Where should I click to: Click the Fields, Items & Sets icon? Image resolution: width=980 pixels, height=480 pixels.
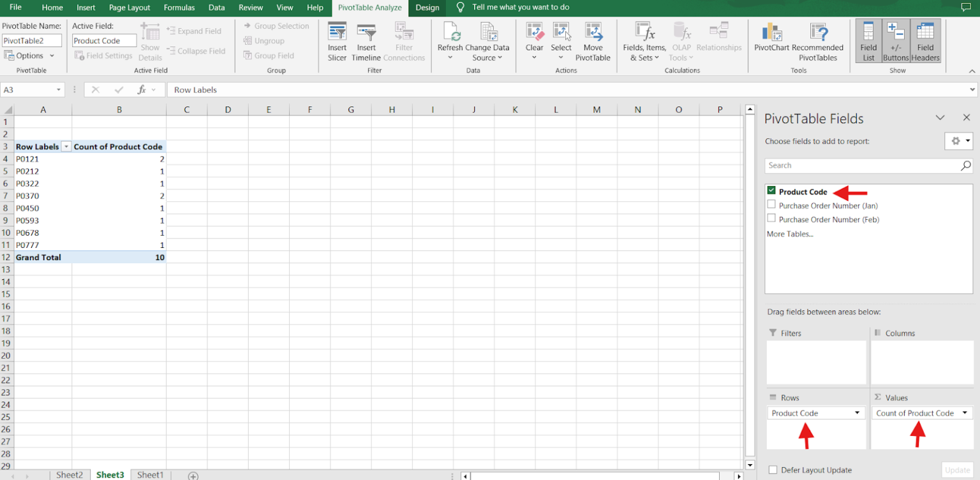point(643,38)
